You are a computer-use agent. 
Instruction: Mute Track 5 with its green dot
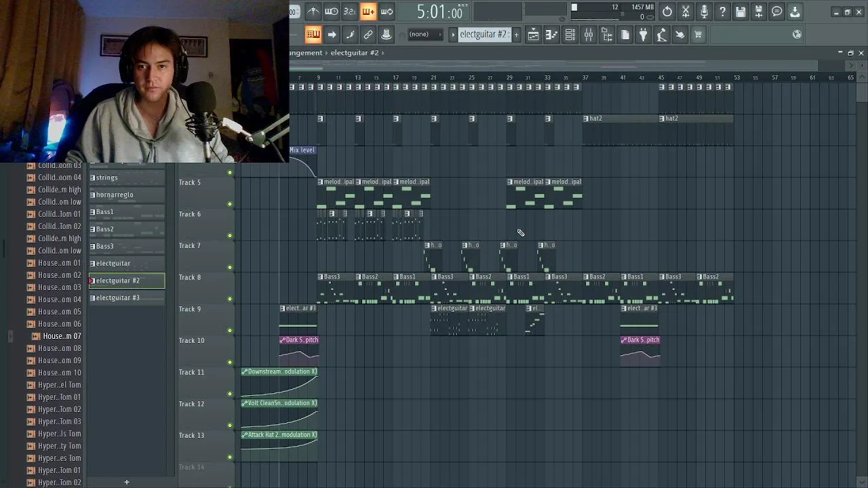(x=230, y=204)
